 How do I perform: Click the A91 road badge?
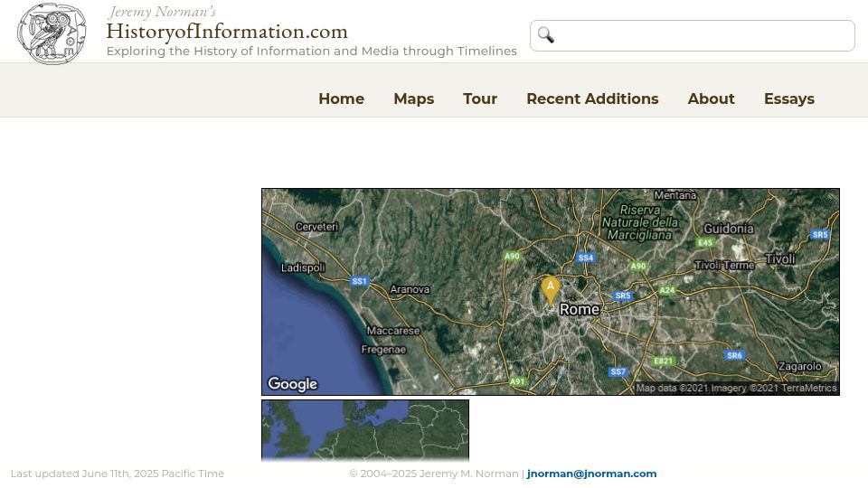[x=517, y=381]
